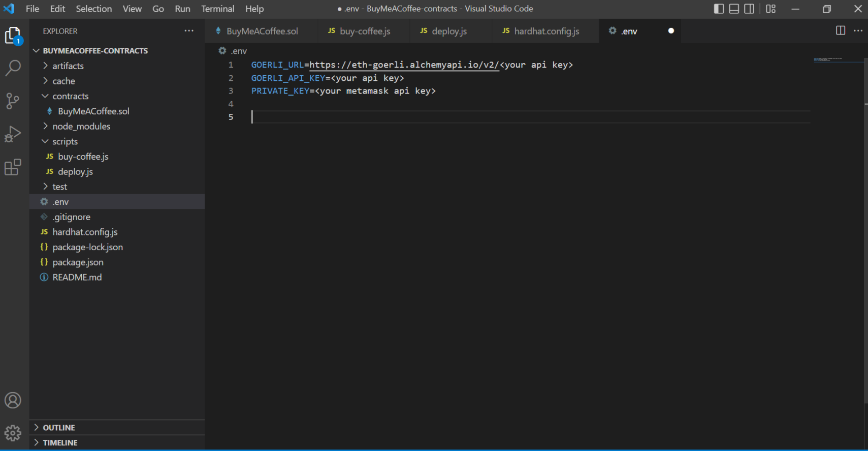The width and height of the screenshot is (868, 451).
Task: Open Explorer Views and More Actions ellipsis
Action: tap(189, 31)
